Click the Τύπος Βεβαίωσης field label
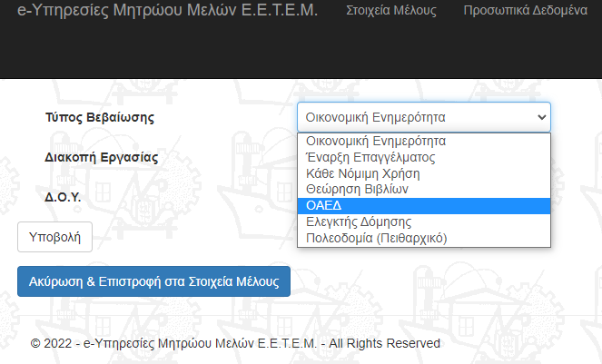602x364 pixels. [99, 117]
